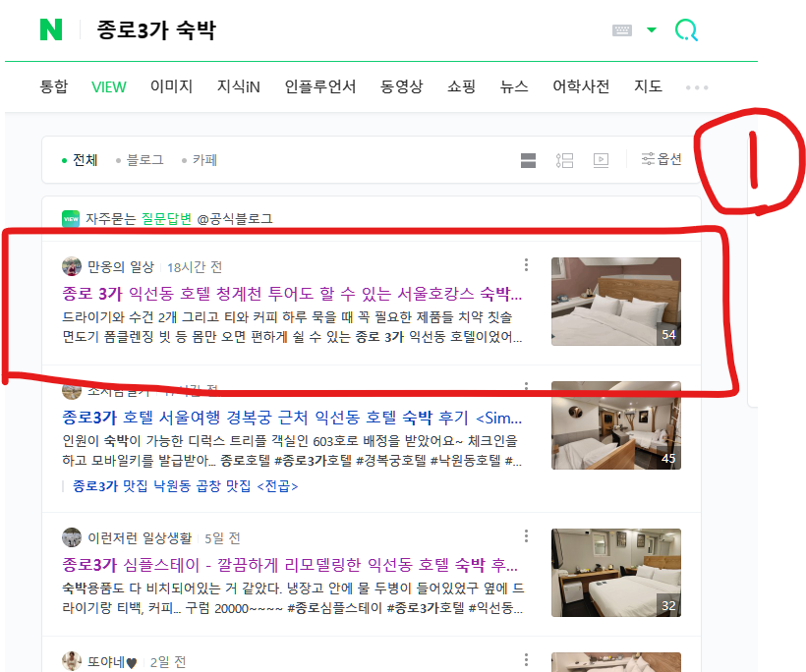806x672 pixels.
Task: Click the green search magnifier icon
Action: coord(686,30)
